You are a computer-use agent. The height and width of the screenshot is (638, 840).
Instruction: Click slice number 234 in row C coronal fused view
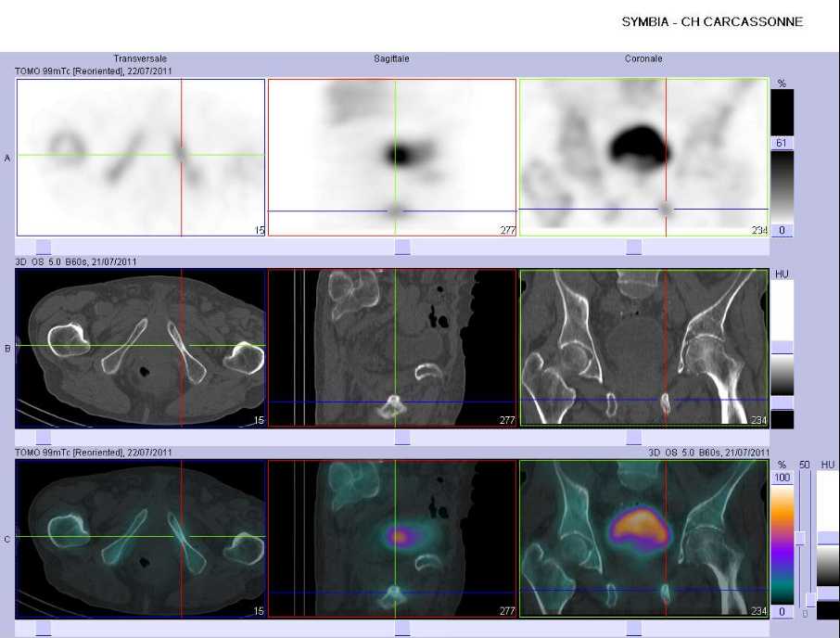point(758,611)
